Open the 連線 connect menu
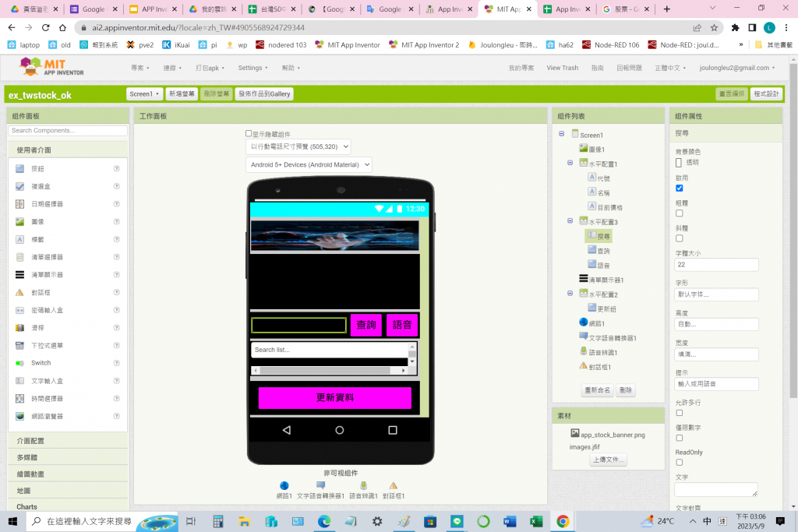 172,68
